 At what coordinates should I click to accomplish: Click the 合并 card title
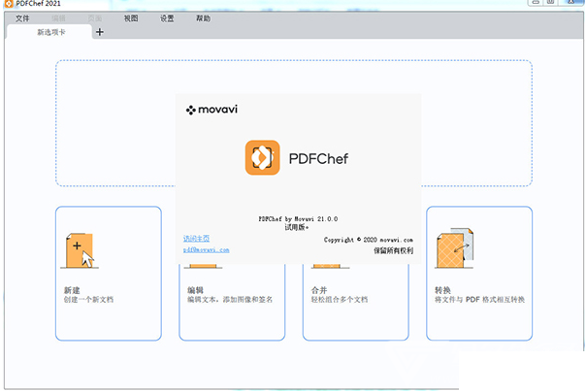tap(319, 290)
